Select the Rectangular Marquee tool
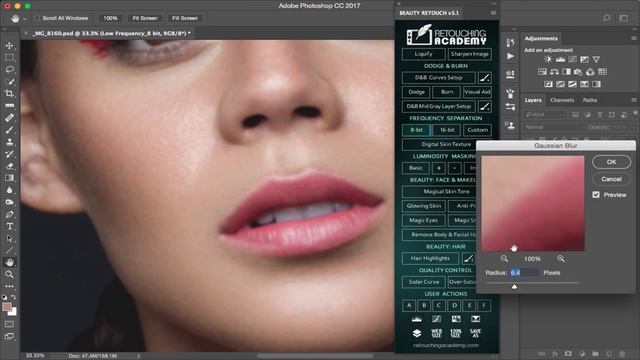The height and width of the screenshot is (360, 640). (9, 58)
